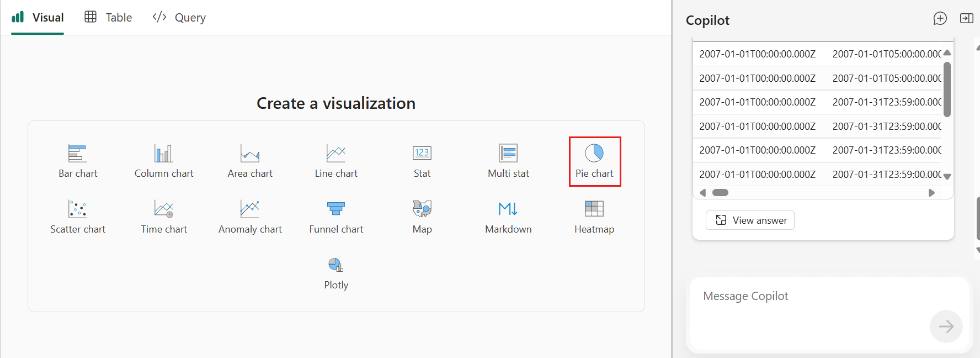Choose the Bar chart visualization
This screenshot has width=980, height=358.
pos(78,161)
